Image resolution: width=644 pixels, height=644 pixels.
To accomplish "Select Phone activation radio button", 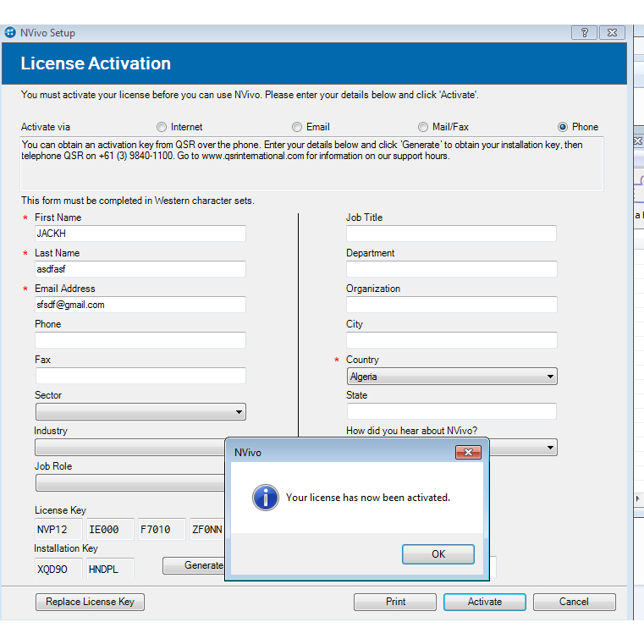I will click(563, 127).
